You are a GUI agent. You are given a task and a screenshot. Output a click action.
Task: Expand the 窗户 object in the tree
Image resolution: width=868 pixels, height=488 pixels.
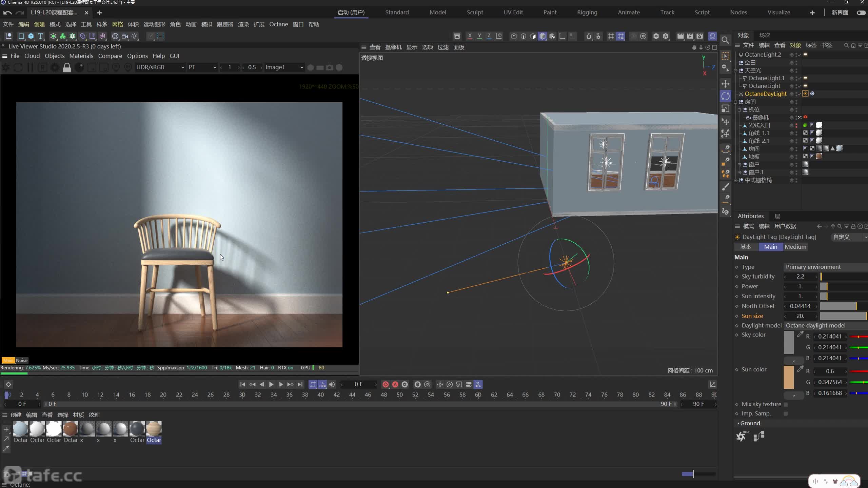click(x=739, y=165)
